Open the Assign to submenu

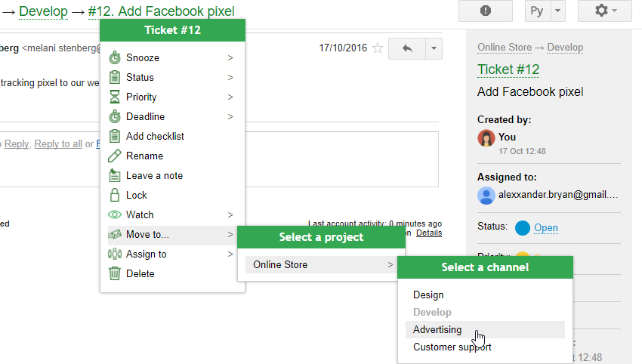coord(146,254)
